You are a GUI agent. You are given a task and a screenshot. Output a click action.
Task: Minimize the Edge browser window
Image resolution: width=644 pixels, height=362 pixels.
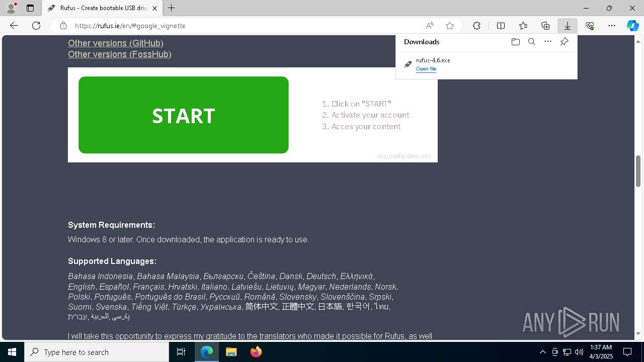pyautogui.click(x=586, y=8)
